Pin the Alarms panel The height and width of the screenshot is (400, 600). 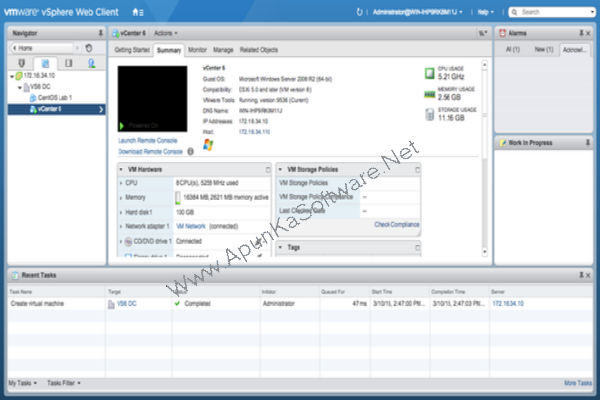pos(581,33)
